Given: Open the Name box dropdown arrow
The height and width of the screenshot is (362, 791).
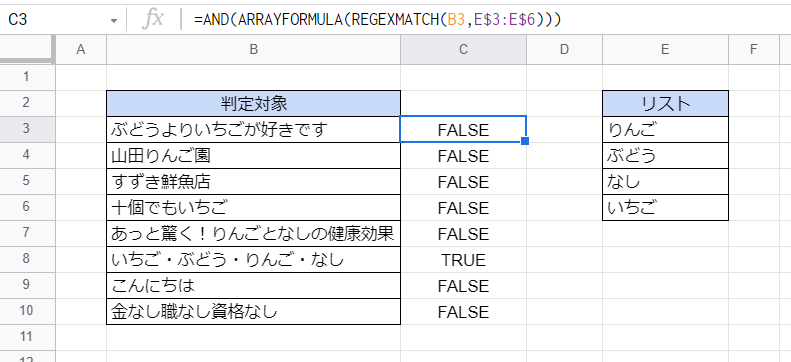Looking at the screenshot, I should [x=114, y=21].
